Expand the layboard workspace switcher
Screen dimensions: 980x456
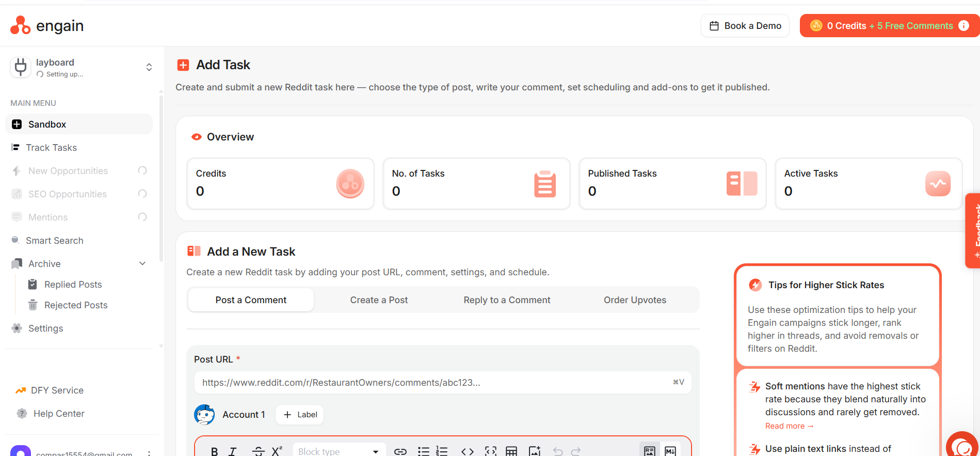click(149, 67)
